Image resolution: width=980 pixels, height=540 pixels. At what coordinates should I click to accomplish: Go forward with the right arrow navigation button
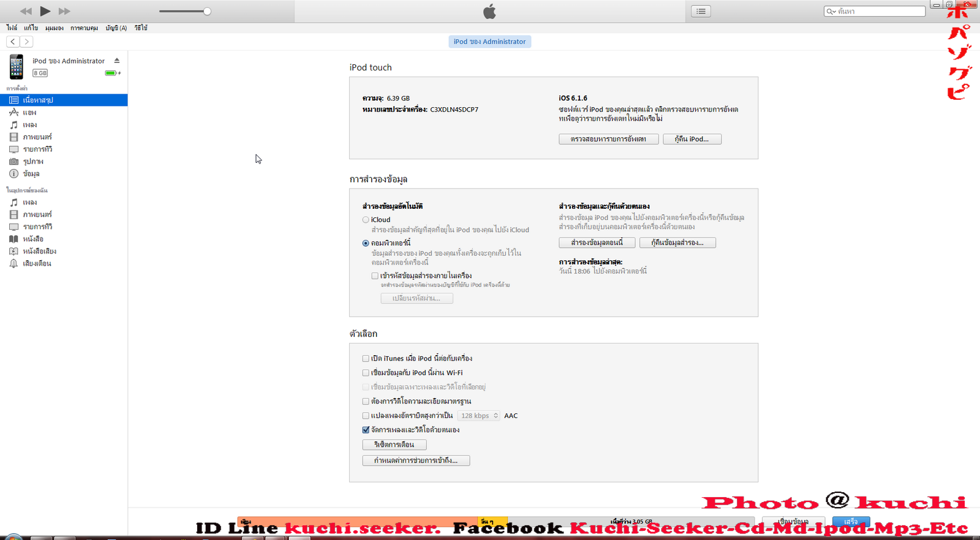coord(26,42)
